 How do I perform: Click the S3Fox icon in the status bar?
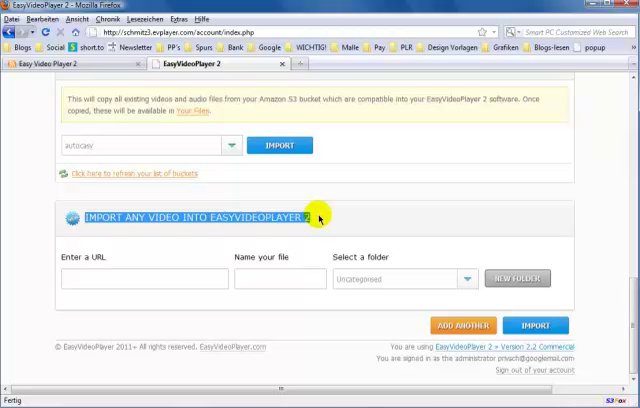[x=616, y=400]
